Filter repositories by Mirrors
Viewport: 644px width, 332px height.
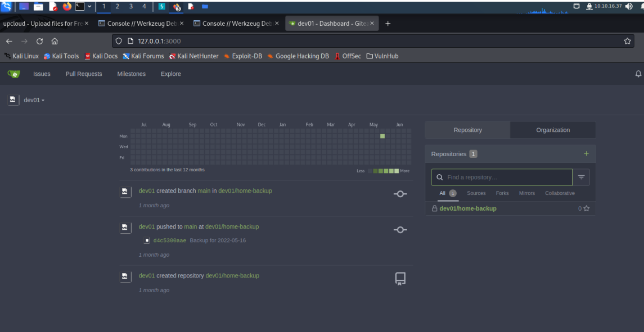(x=527, y=193)
